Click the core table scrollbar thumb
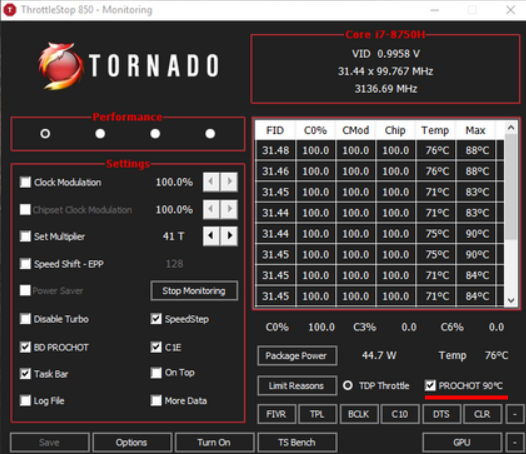 click(x=511, y=187)
